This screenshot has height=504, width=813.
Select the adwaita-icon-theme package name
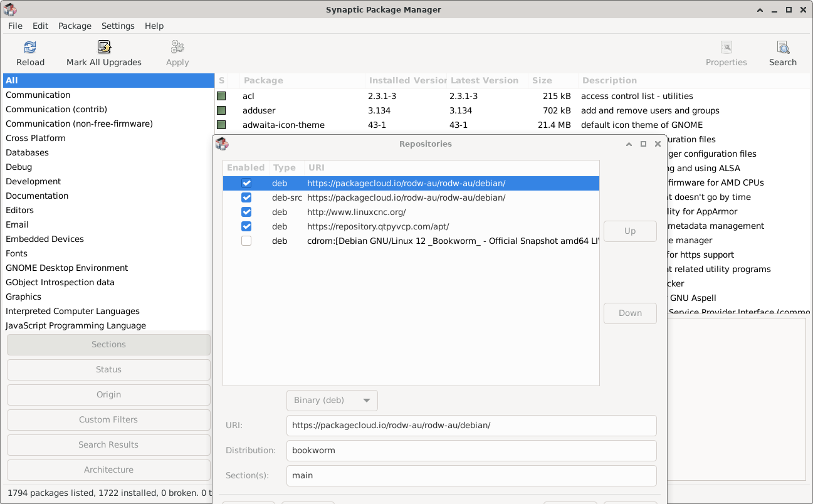(x=283, y=125)
